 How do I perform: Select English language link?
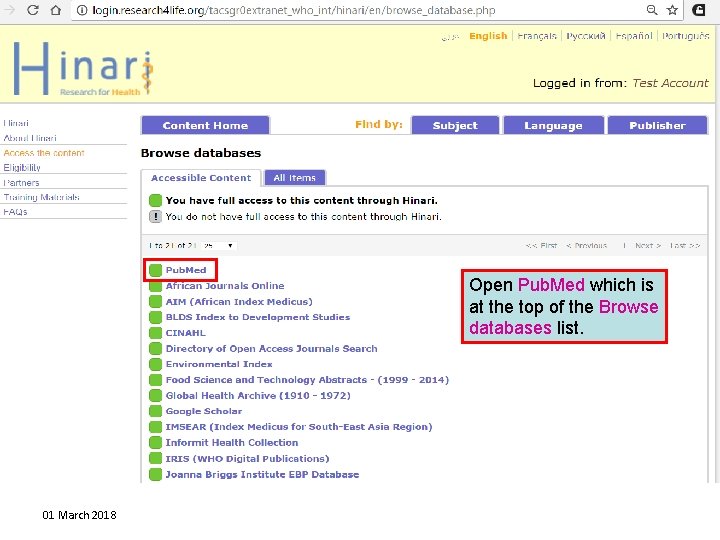[488, 36]
